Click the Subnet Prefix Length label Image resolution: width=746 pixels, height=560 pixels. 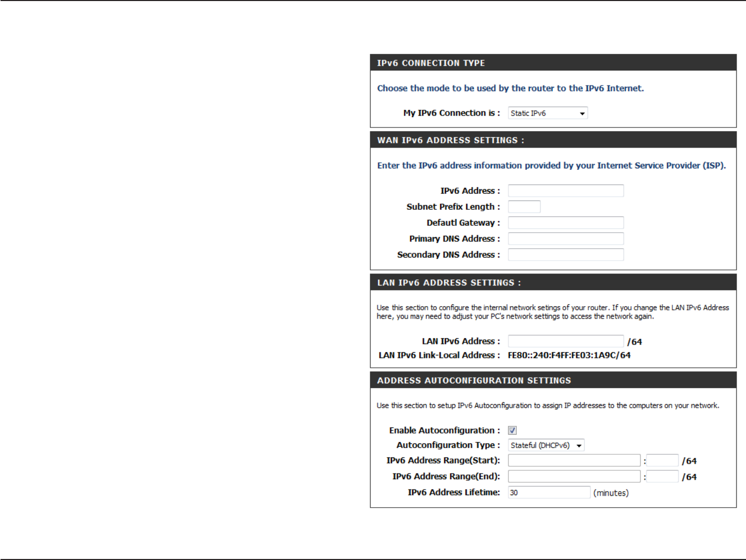pos(454,207)
